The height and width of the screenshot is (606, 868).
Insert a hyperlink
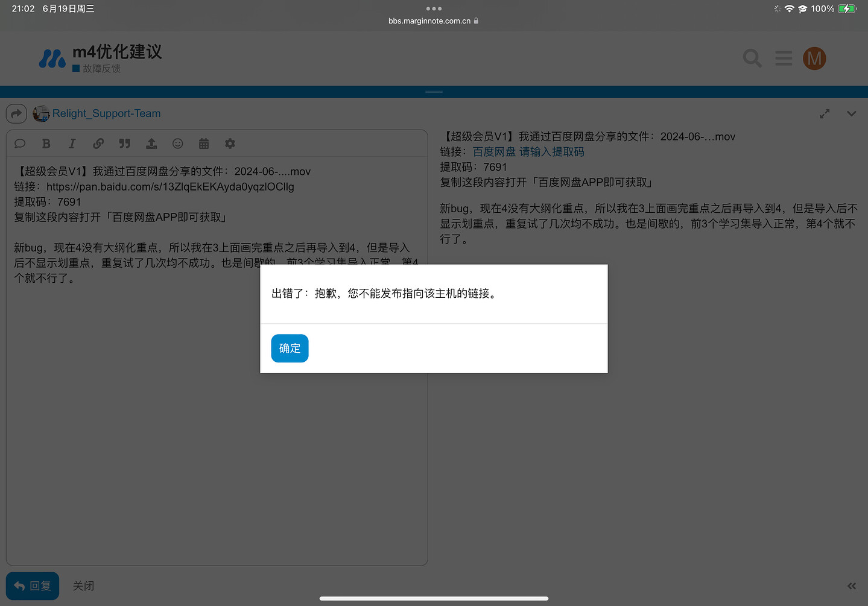(x=98, y=144)
